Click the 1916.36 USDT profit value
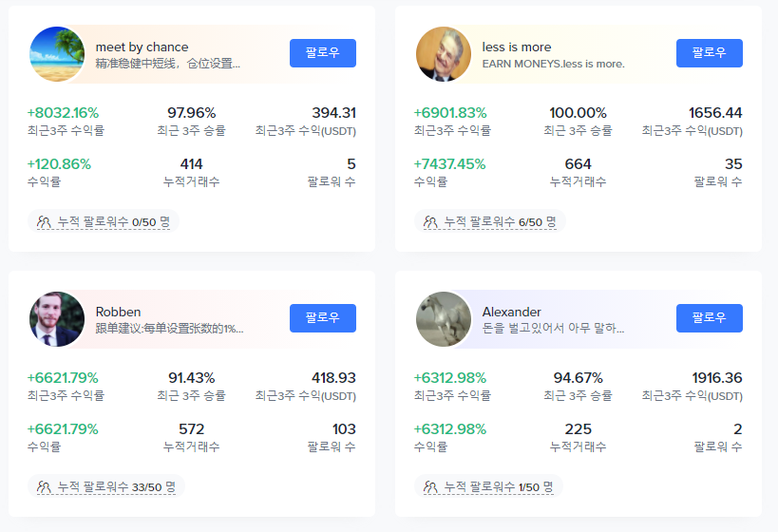Image resolution: width=778 pixels, height=532 pixels. [x=717, y=378]
